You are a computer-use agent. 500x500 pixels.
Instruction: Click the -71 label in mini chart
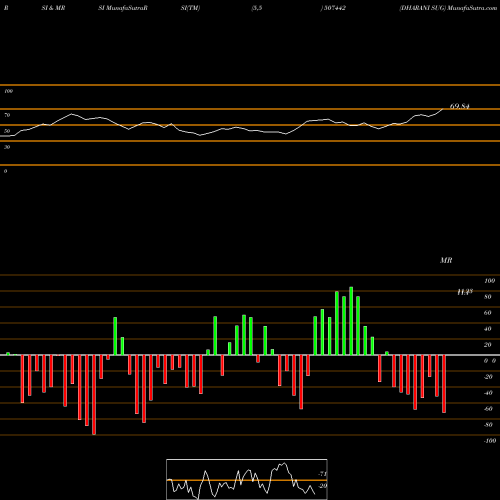[322, 474]
